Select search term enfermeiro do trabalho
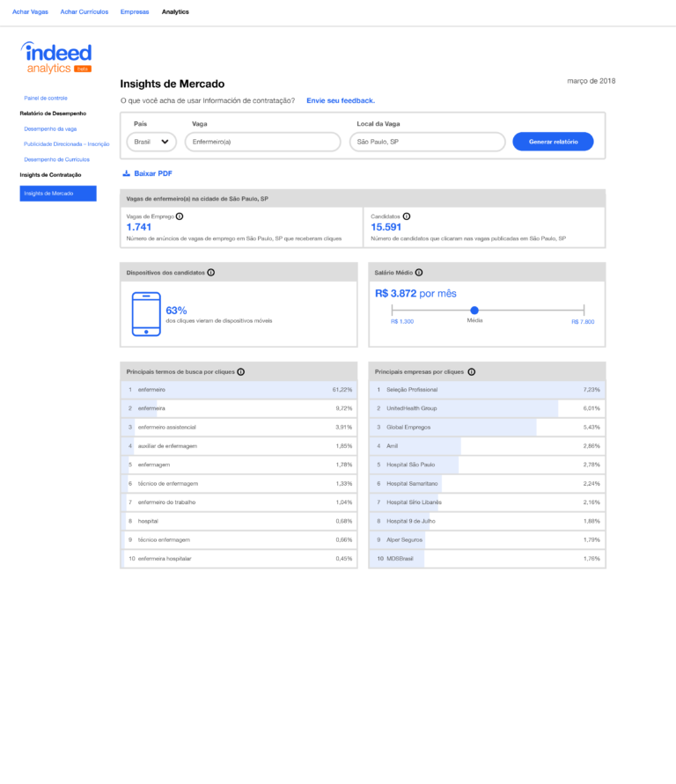 click(239, 502)
